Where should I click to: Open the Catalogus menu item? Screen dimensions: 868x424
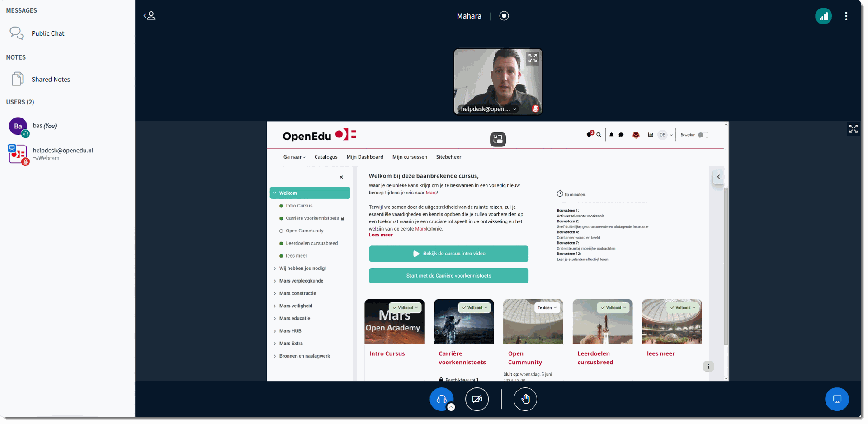tap(325, 157)
